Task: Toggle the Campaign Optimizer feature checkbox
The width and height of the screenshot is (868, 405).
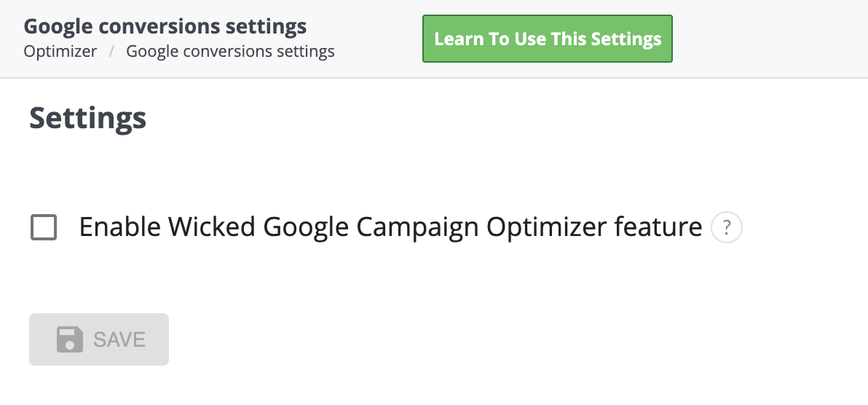Action: pyautogui.click(x=44, y=227)
